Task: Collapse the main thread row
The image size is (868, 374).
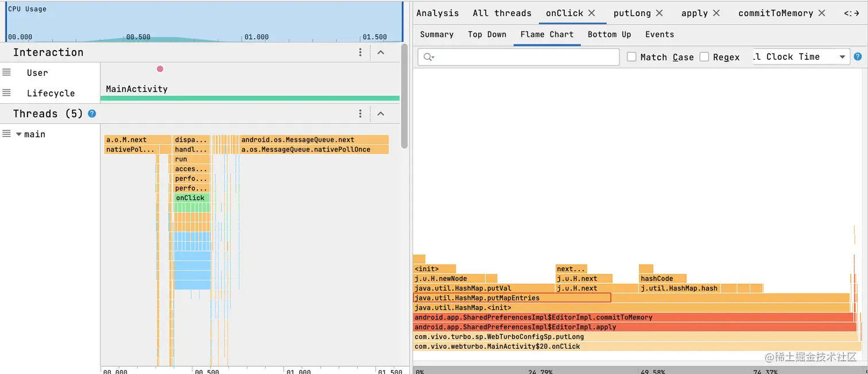Action: tap(19, 134)
